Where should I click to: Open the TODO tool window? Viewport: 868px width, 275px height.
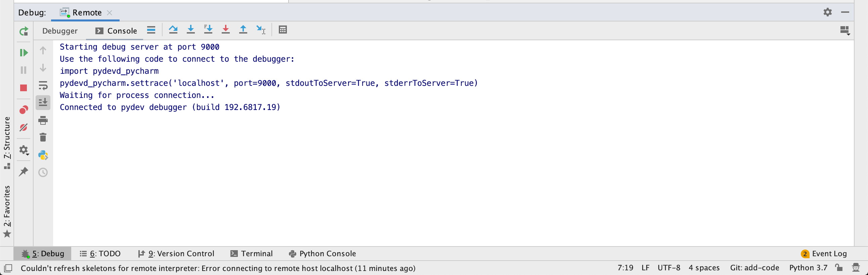click(x=100, y=254)
